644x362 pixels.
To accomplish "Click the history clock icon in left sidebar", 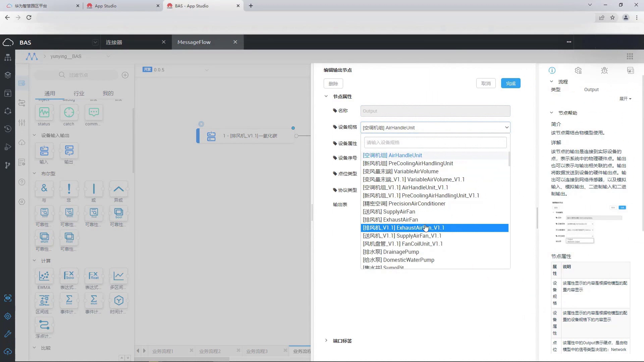I will click(x=8, y=129).
